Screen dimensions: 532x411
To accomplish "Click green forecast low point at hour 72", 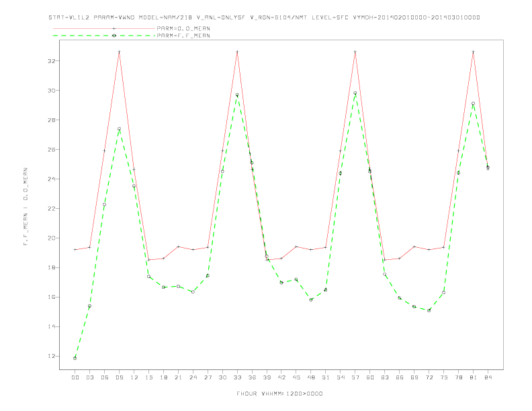I will (429, 310).
